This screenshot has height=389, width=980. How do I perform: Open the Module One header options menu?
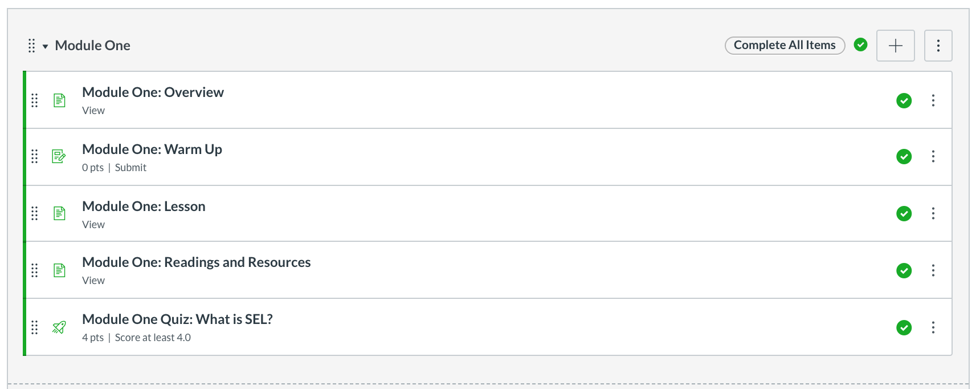(938, 46)
